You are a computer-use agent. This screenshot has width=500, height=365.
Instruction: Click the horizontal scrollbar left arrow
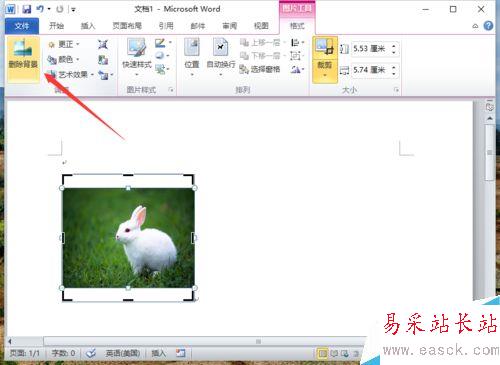coord(10,341)
